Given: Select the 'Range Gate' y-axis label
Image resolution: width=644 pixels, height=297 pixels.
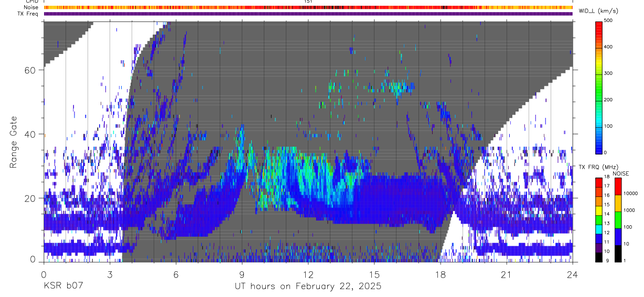Looking at the screenshot, I should [14, 142].
